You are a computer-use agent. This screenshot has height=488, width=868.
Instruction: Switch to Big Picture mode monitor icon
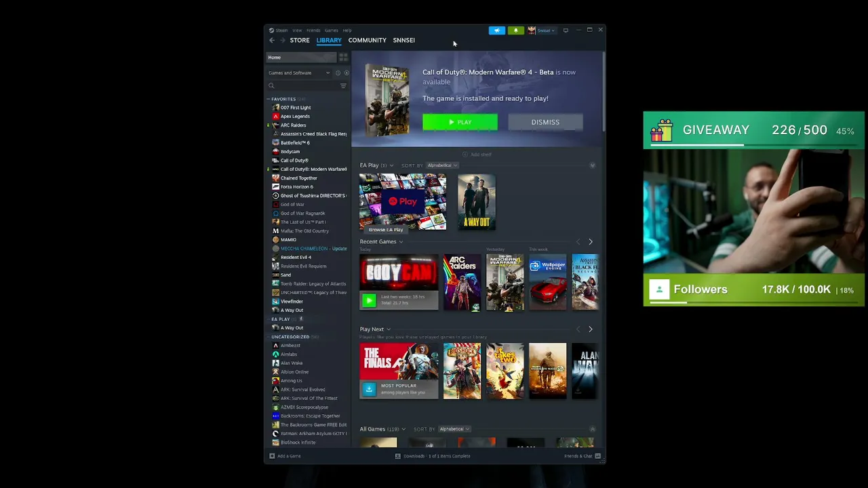click(x=566, y=30)
